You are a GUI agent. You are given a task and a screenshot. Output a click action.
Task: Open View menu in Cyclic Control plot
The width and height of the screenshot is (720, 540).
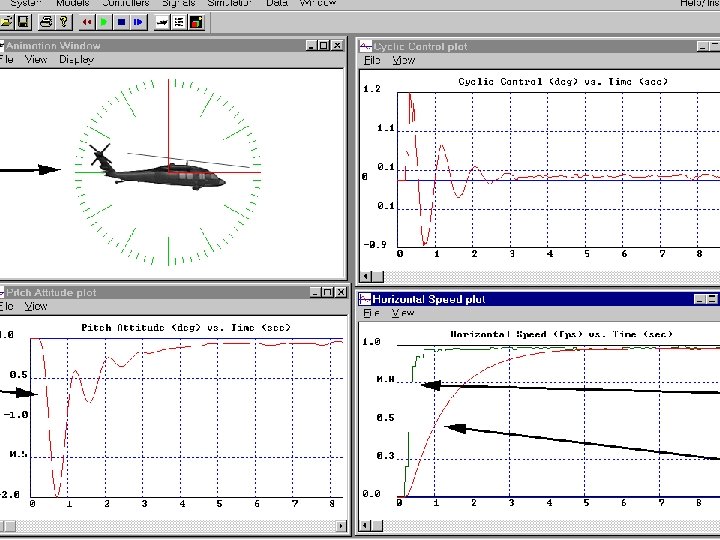[x=404, y=60]
